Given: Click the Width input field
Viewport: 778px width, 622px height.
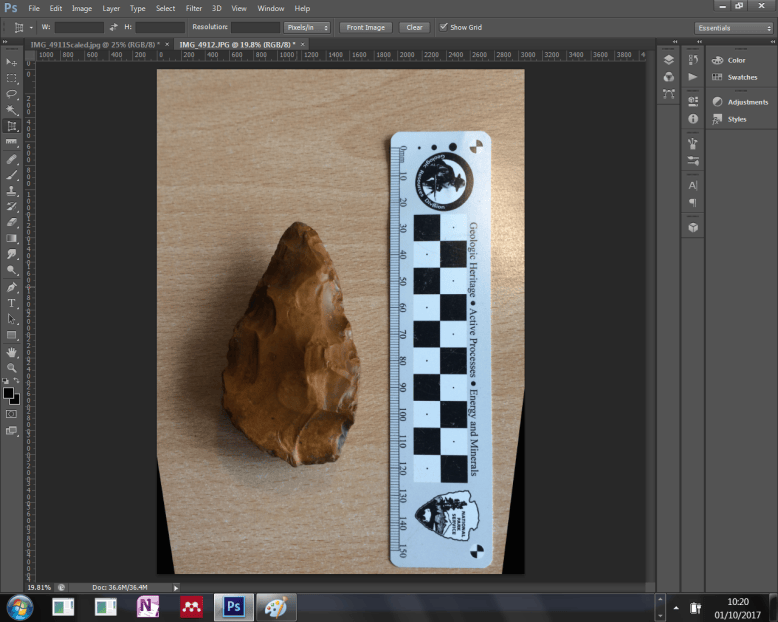Looking at the screenshot, I should pyautogui.click(x=79, y=27).
